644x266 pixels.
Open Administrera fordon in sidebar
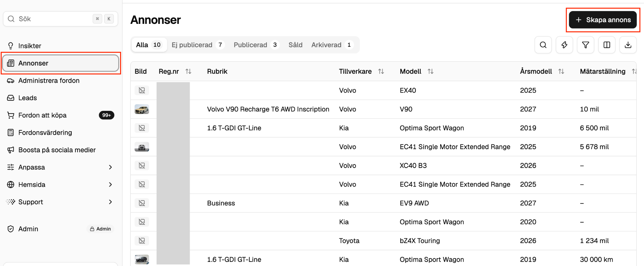[x=60, y=81]
